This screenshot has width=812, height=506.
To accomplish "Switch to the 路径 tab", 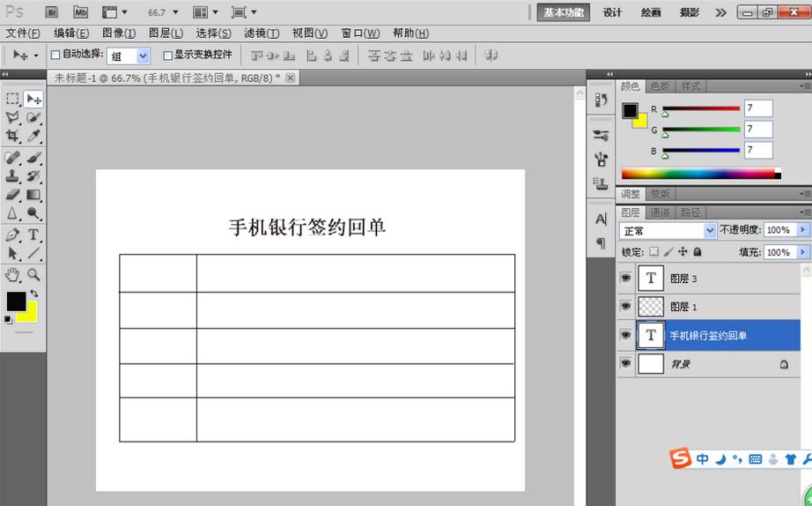I will click(x=690, y=212).
